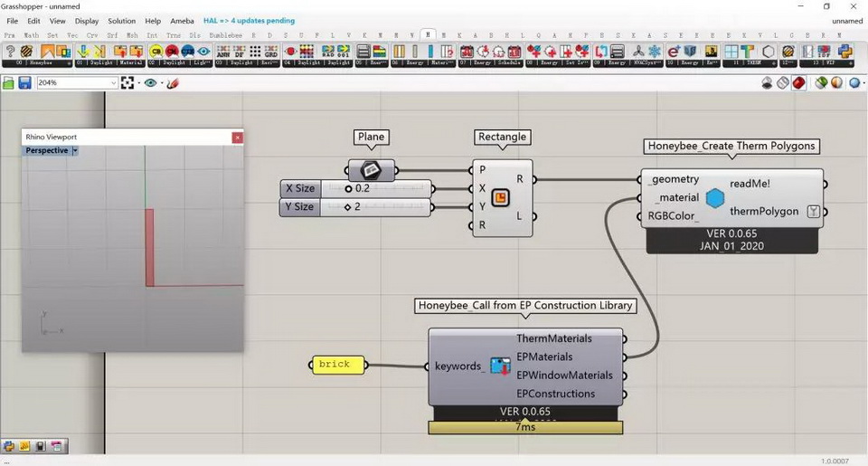Click the question mark Honeybee icon
This screenshot has height=466, width=868.
click(x=11, y=52)
